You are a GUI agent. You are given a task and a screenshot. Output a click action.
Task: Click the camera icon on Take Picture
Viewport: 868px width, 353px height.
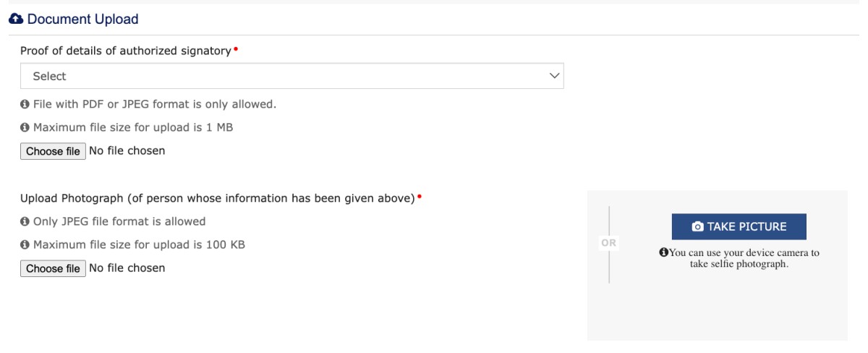click(x=697, y=226)
